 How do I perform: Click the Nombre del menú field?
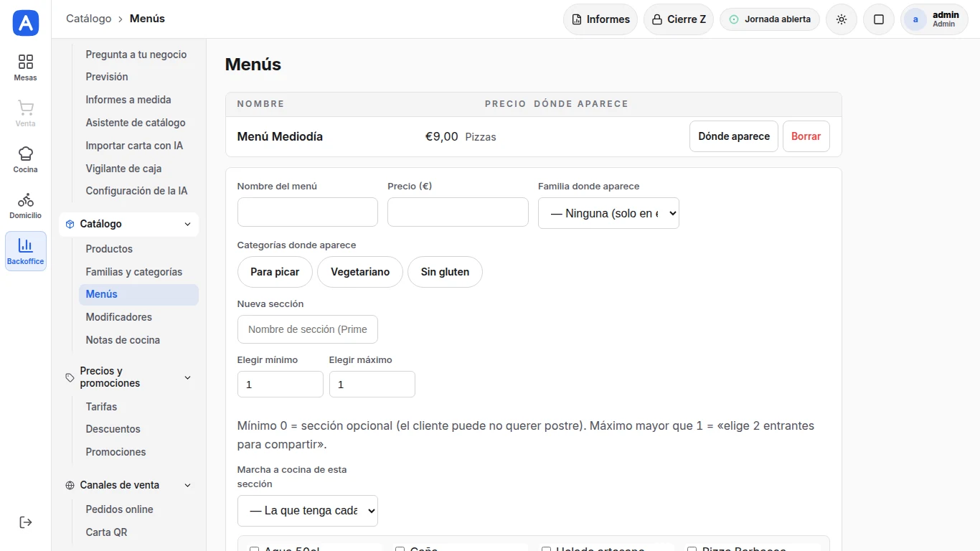pos(308,212)
